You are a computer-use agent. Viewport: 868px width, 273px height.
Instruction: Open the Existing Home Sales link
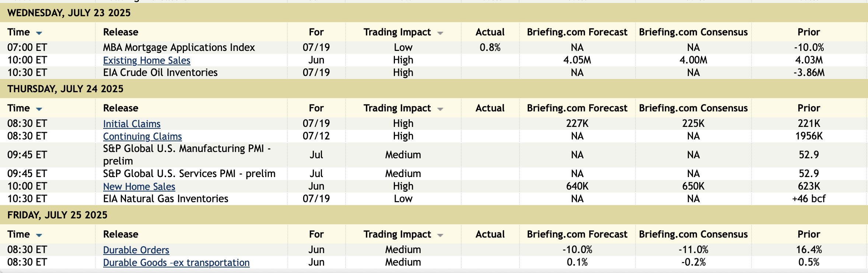[147, 61]
